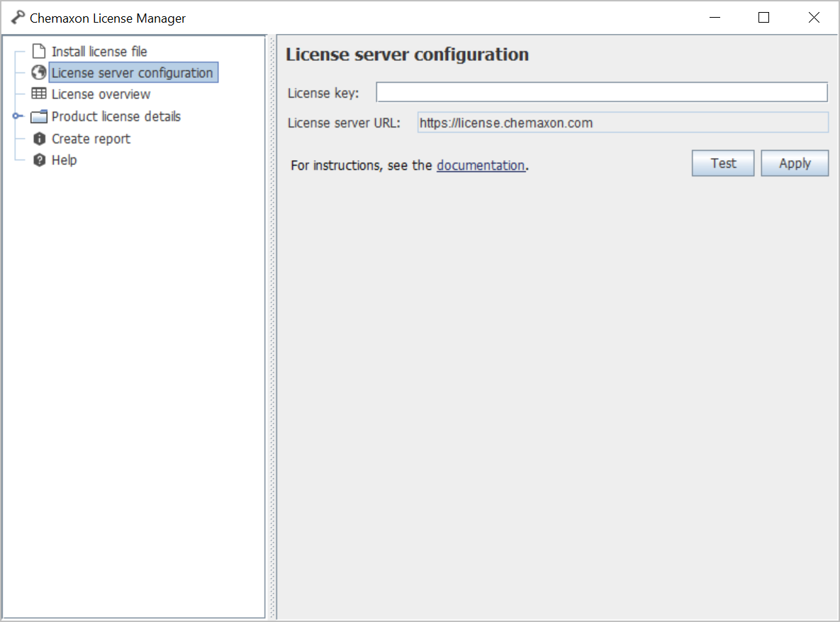Click the hexagon icon beside Create report
Viewport: 840px width, 622px height.
coord(39,139)
